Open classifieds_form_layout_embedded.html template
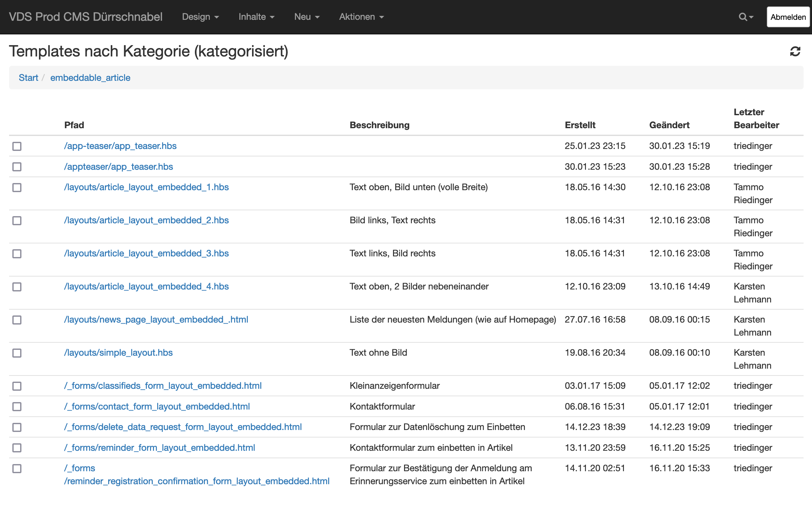Image resolution: width=812 pixels, height=516 pixels. tap(163, 386)
